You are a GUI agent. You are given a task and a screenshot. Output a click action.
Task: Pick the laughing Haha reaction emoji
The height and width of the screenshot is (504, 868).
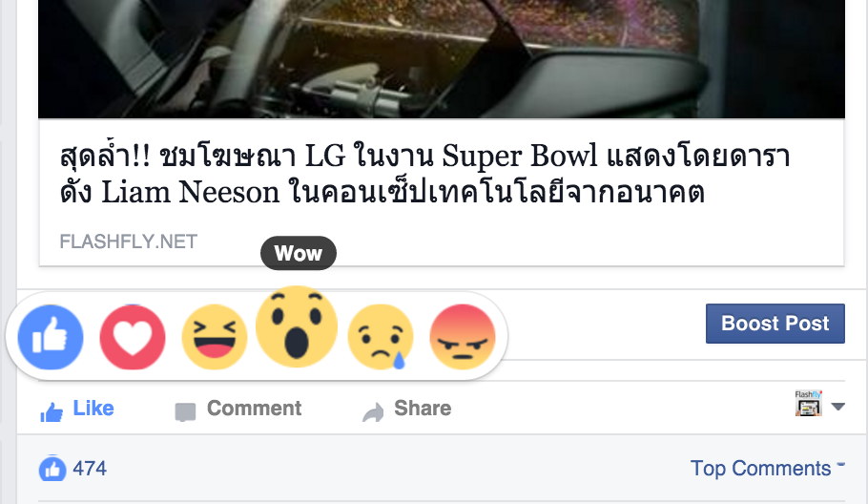coord(215,337)
